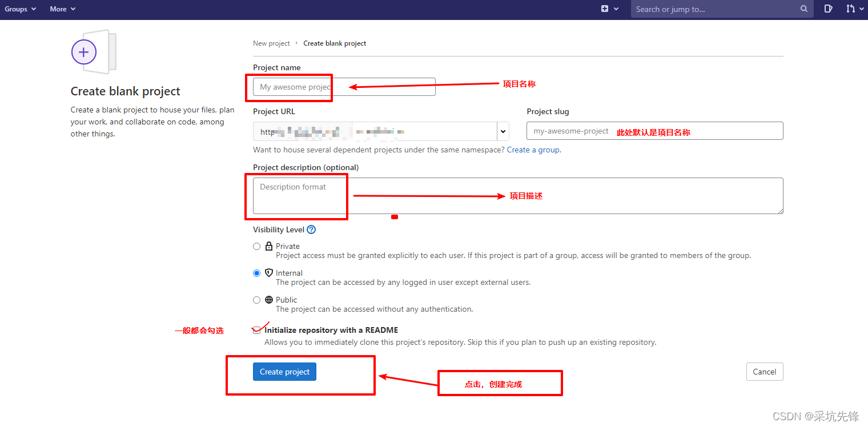Screen dimensions: 868x427
Task: Click the Create project button
Action: coord(284,372)
